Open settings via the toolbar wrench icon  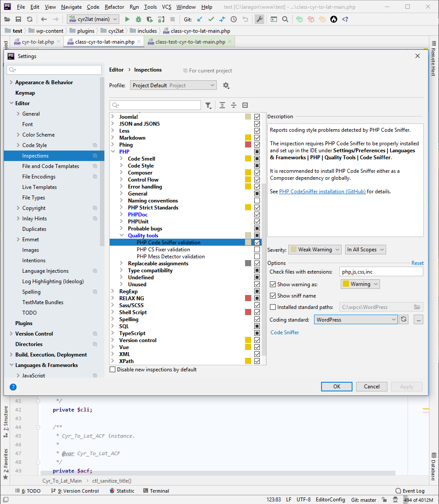(259, 19)
